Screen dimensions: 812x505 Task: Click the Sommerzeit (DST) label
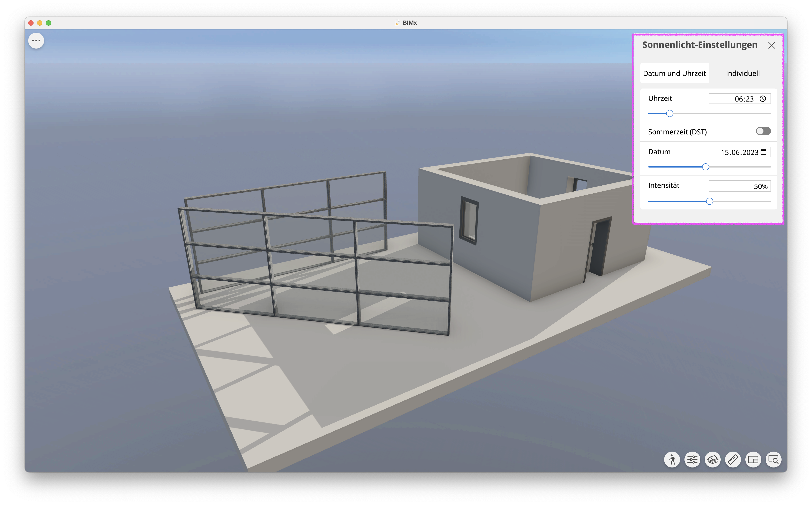pyautogui.click(x=677, y=132)
